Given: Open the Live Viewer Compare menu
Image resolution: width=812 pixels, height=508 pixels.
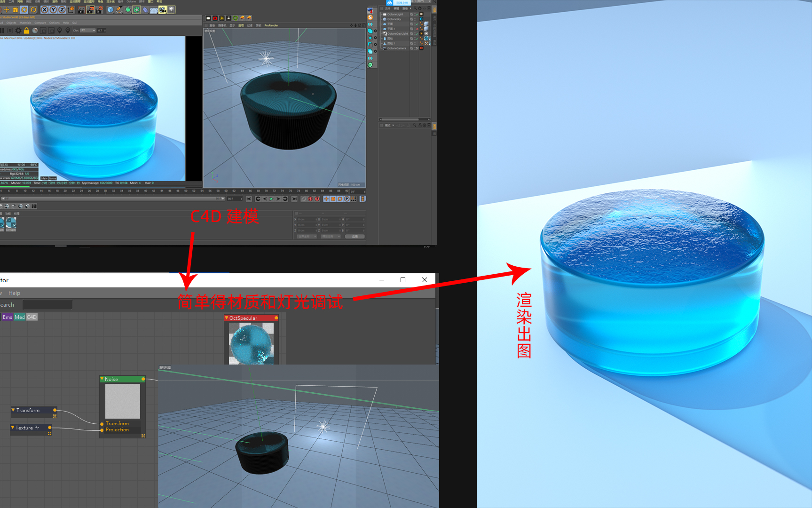Looking at the screenshot, I should (x=40, y=23).
